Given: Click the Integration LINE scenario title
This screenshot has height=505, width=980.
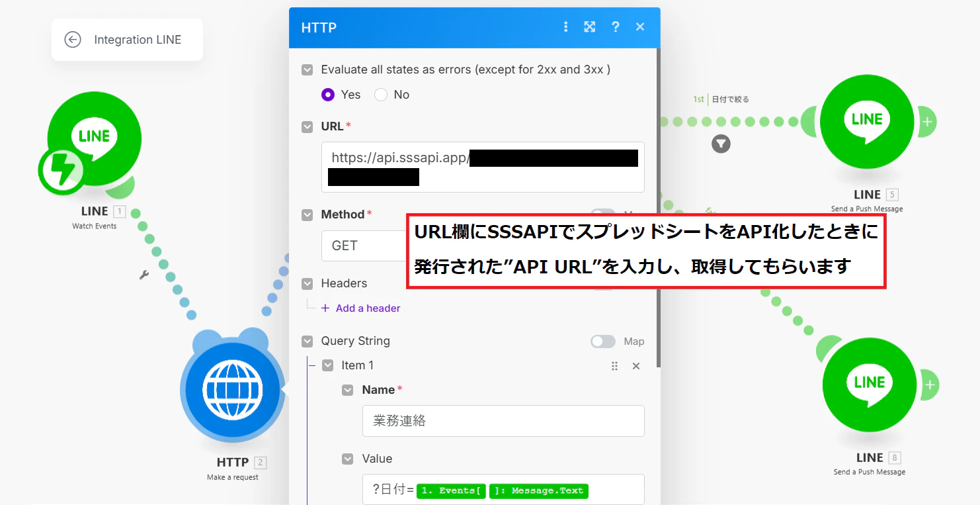Looking at the screenshot, I should tap(138, 40).
